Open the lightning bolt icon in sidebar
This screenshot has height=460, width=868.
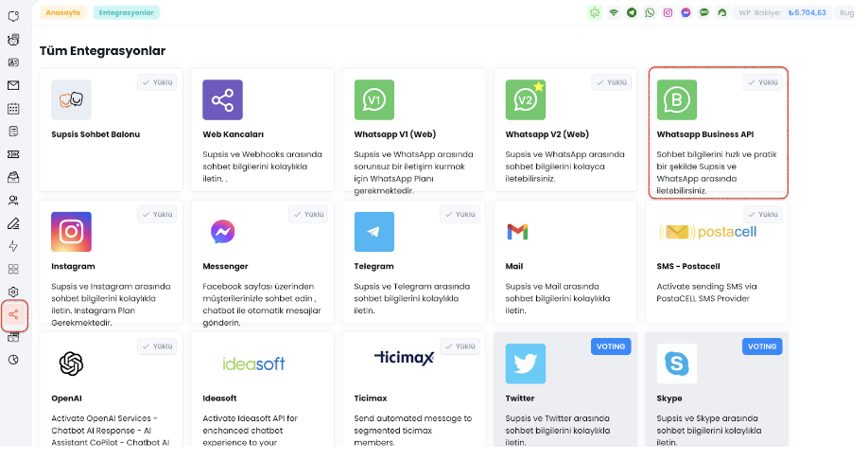coord(13,246)
